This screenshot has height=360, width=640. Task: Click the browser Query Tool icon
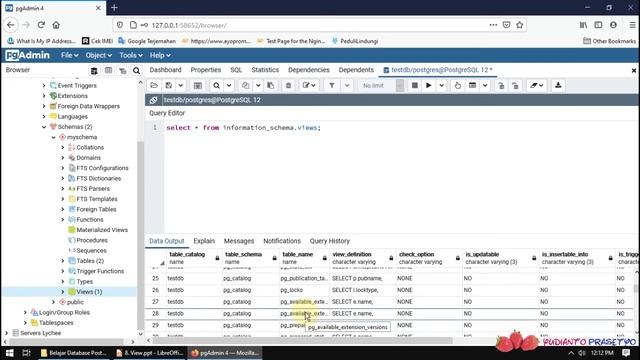[94, 71]
